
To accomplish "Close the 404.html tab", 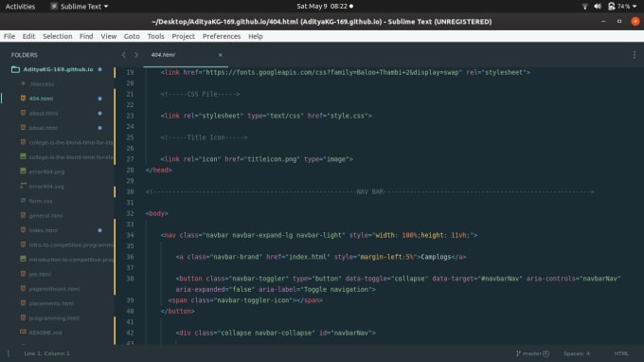I will [220, 55].
